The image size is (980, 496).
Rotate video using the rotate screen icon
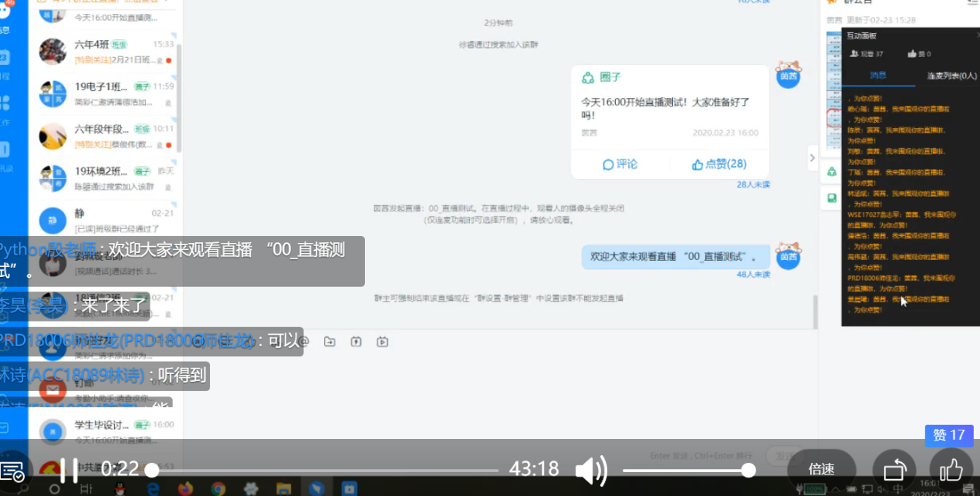[x=894, y=469]
